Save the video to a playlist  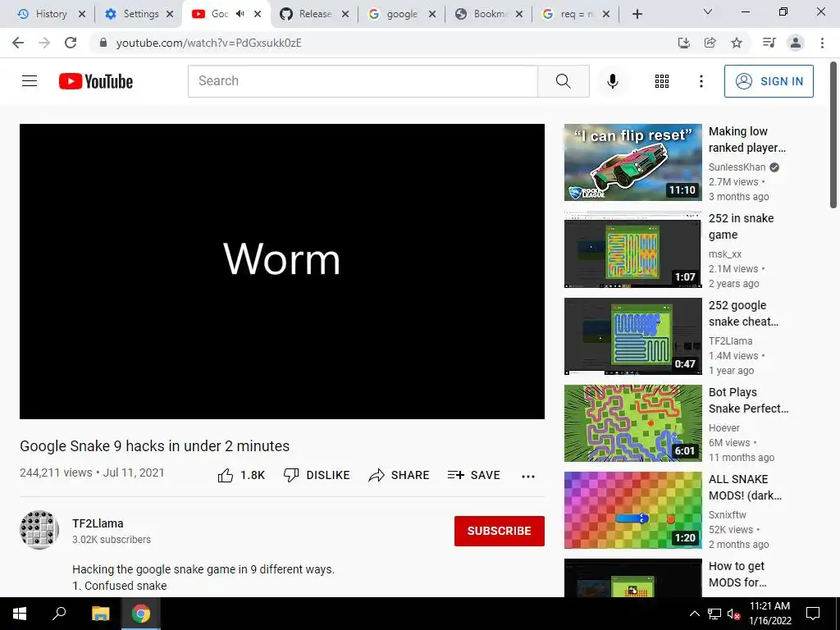473,475
